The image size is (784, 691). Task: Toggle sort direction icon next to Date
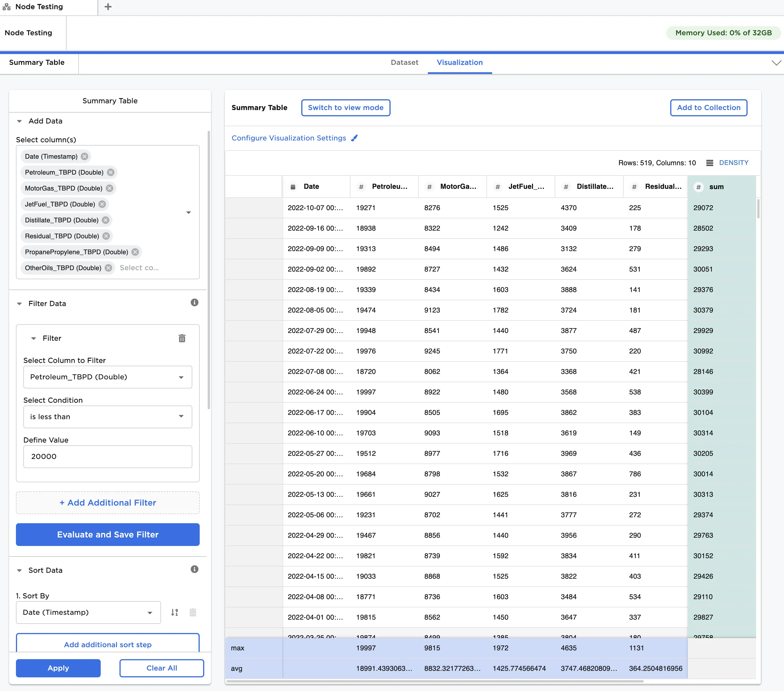174,613
